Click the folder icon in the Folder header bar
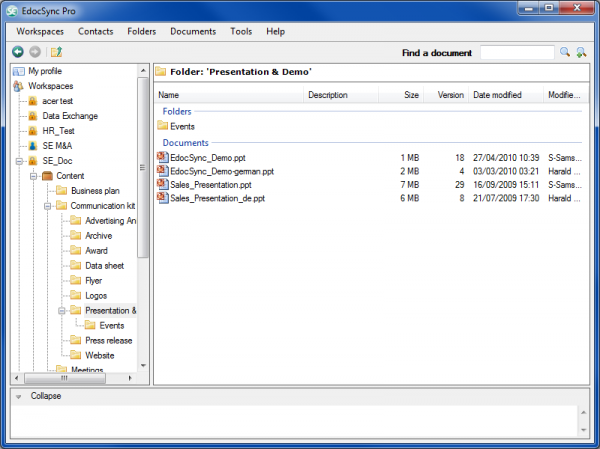The width and height of the screenshot is (600, 449). [x=161, y=72]
